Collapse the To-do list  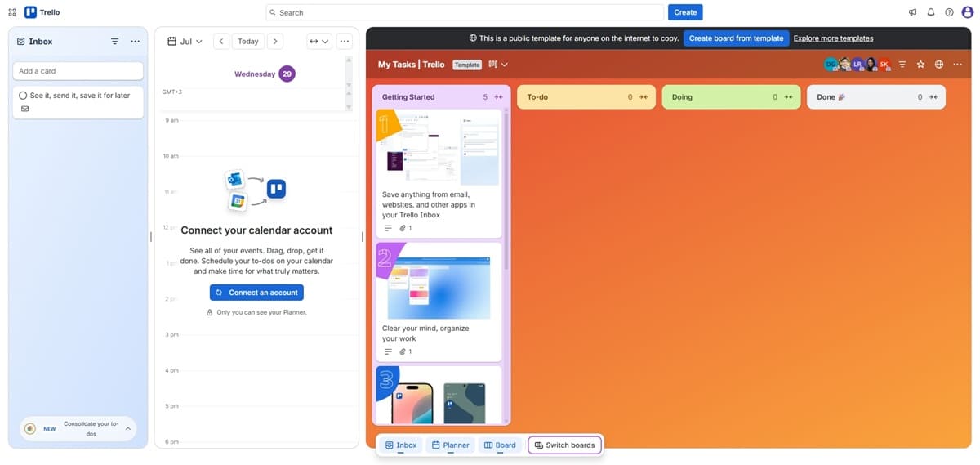coord(644,97)
